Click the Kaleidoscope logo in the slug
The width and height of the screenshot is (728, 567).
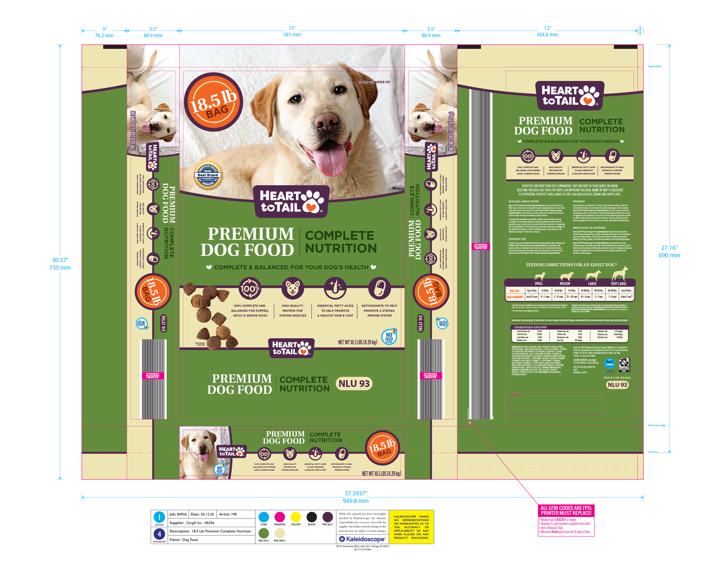click(x=362, y=539)
